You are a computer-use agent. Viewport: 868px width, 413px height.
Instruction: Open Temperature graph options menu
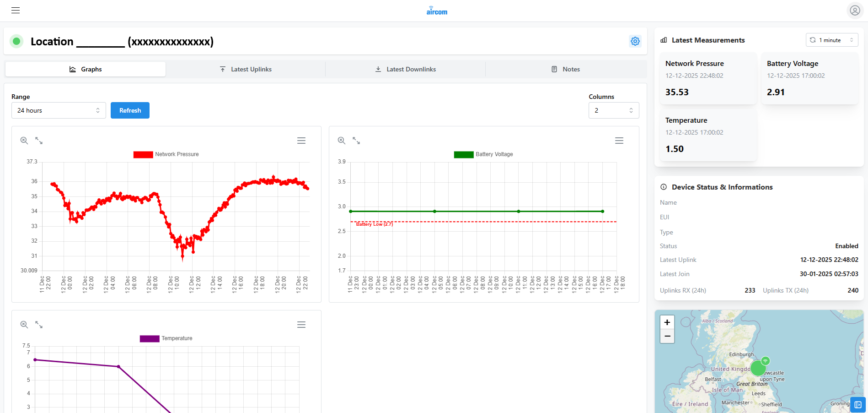[x=301, y=325]
